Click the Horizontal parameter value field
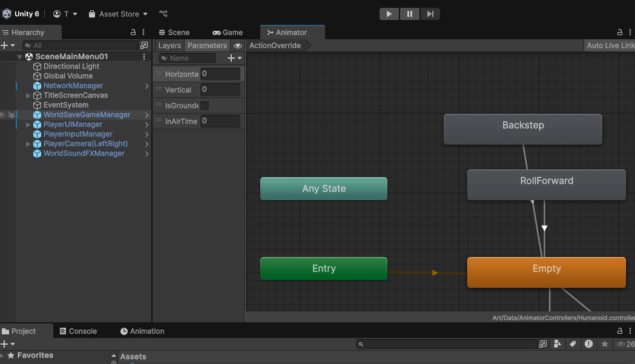This screenshot has height=364, width=635. [220, 74]
